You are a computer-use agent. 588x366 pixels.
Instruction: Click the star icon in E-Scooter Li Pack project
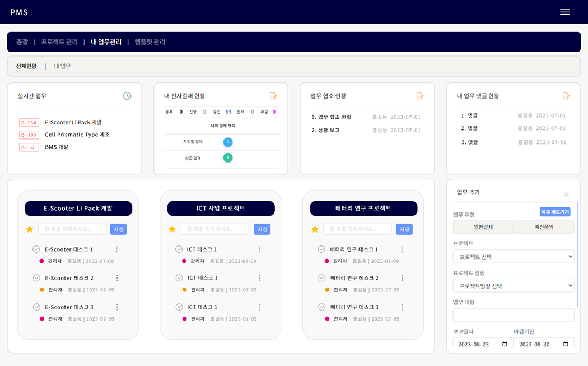click(x=30, y=229)
